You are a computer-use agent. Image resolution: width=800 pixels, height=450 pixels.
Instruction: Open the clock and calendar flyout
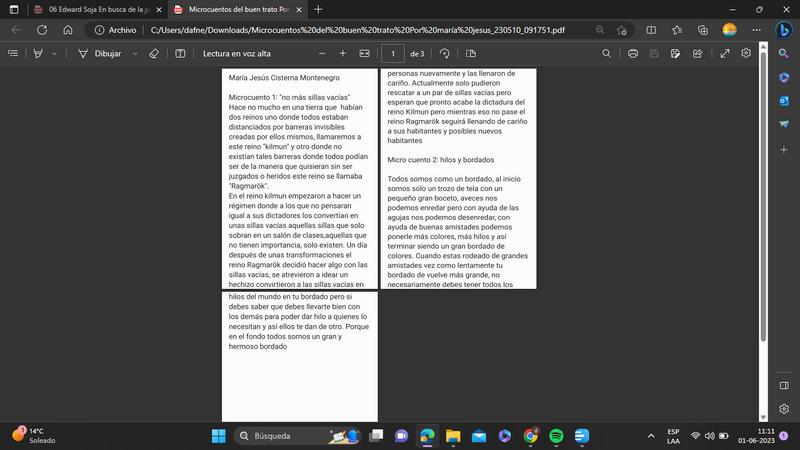(x=756, y=436)
